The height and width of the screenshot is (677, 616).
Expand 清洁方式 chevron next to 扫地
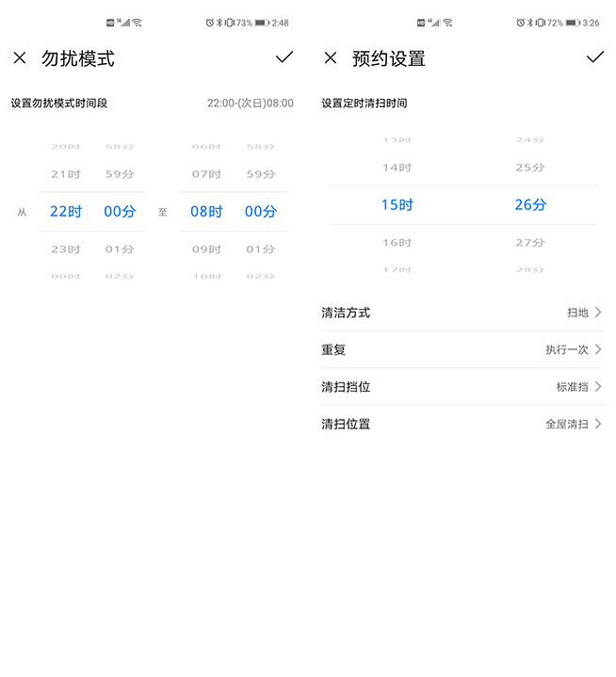click(x=597, y=313)
